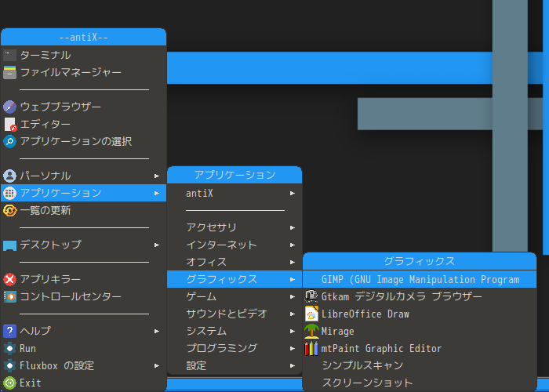
Task: Click the Mirage palm tree icon
Action: 311,331
